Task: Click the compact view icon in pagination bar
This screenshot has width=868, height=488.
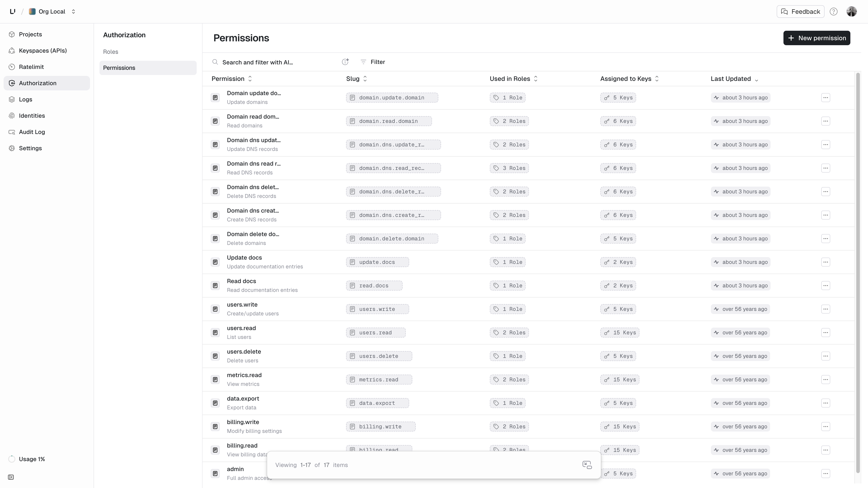Action: pos(587,465)
